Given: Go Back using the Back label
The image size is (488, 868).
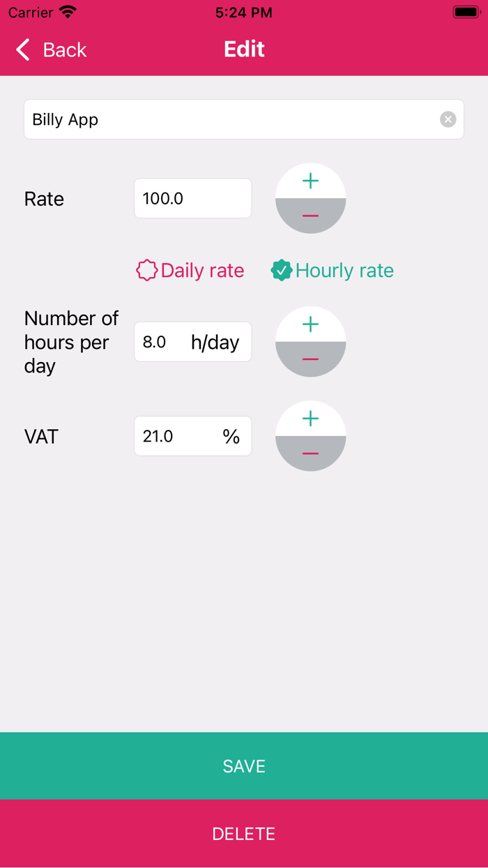Looking at the screenshot, I should [65, 50].
